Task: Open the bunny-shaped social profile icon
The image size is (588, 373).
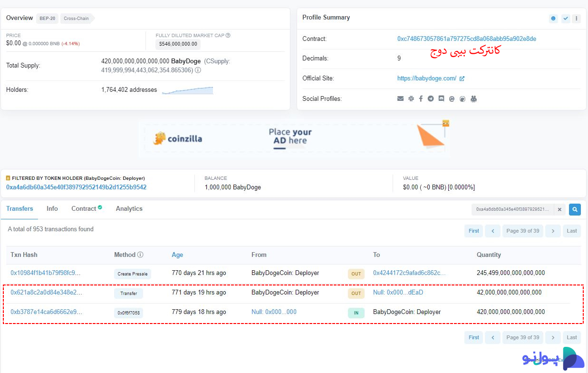Action: [473, 99]
